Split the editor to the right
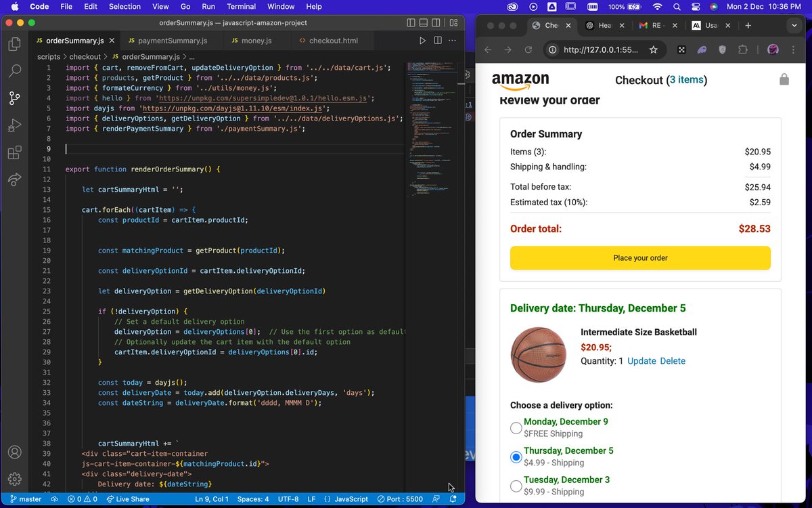This screenshot has height=508, width=812. (438, 41)
